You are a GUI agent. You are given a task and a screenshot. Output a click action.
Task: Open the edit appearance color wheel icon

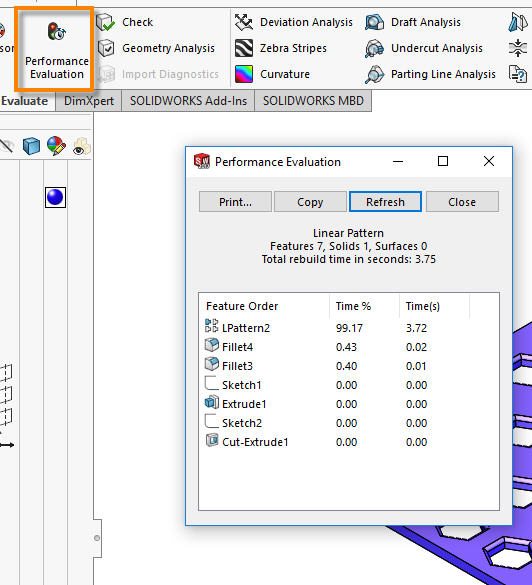point(56,146)
